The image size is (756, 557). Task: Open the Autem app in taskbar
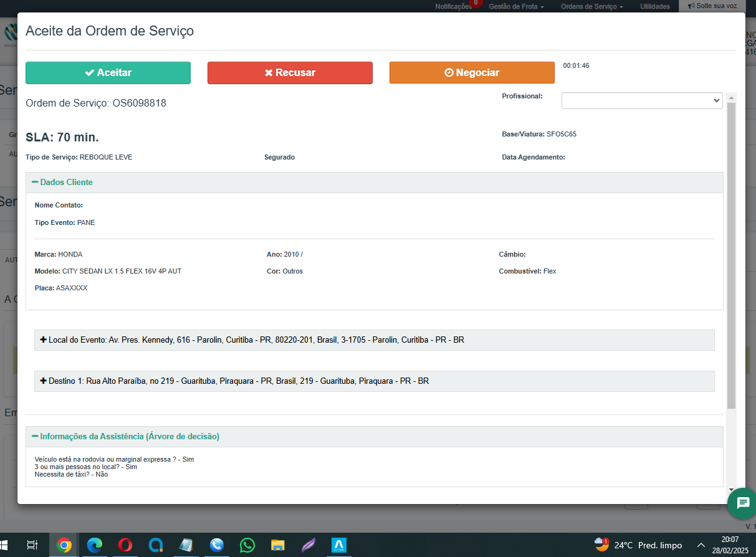(339, 545)
